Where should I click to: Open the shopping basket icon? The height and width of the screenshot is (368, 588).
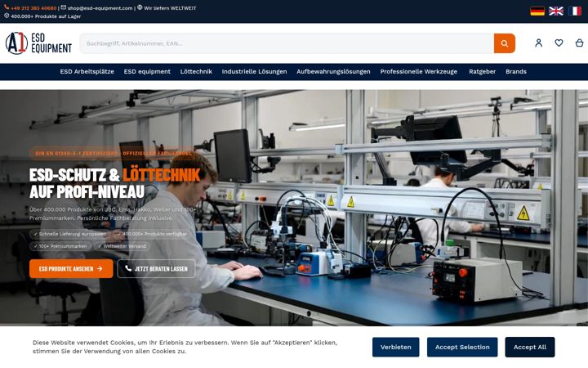click(x=579, y=43)
